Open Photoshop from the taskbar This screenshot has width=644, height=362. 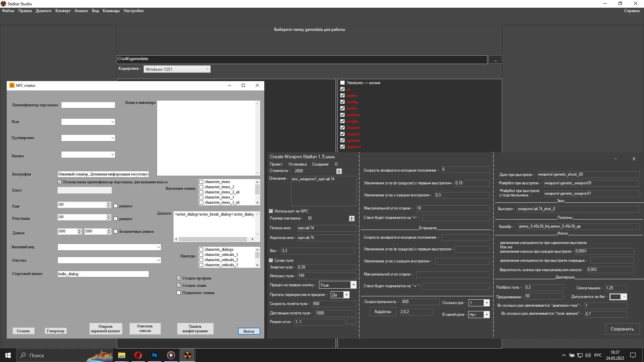pos(154,355)
